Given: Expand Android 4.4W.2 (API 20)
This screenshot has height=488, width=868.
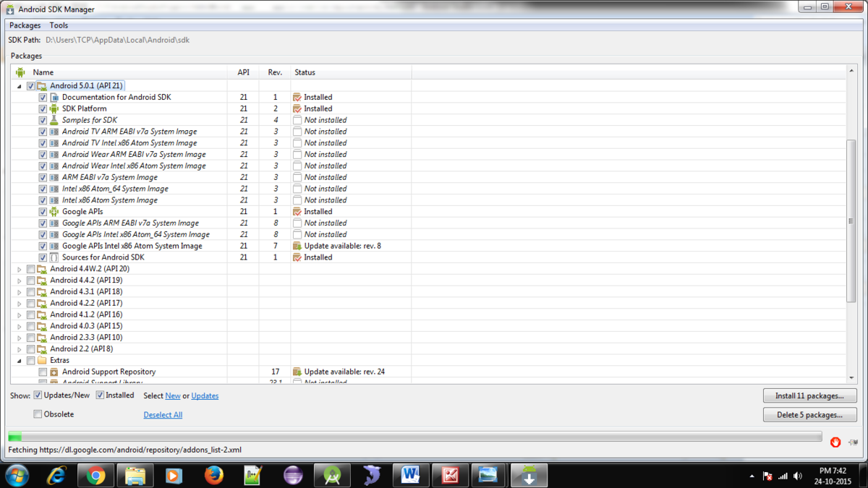Looking at the screenshot, I should point(20,269).
